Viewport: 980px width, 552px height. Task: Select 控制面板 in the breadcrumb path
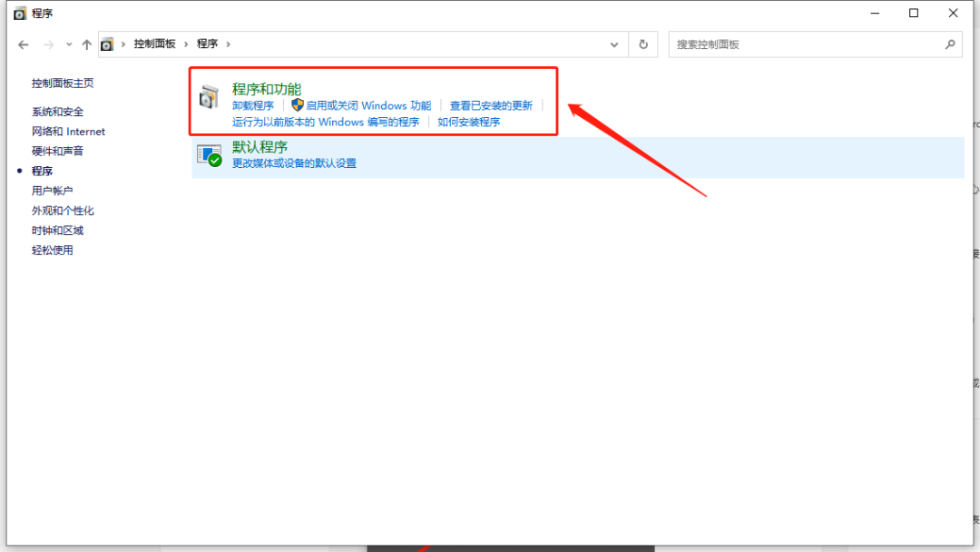[154, 44]
